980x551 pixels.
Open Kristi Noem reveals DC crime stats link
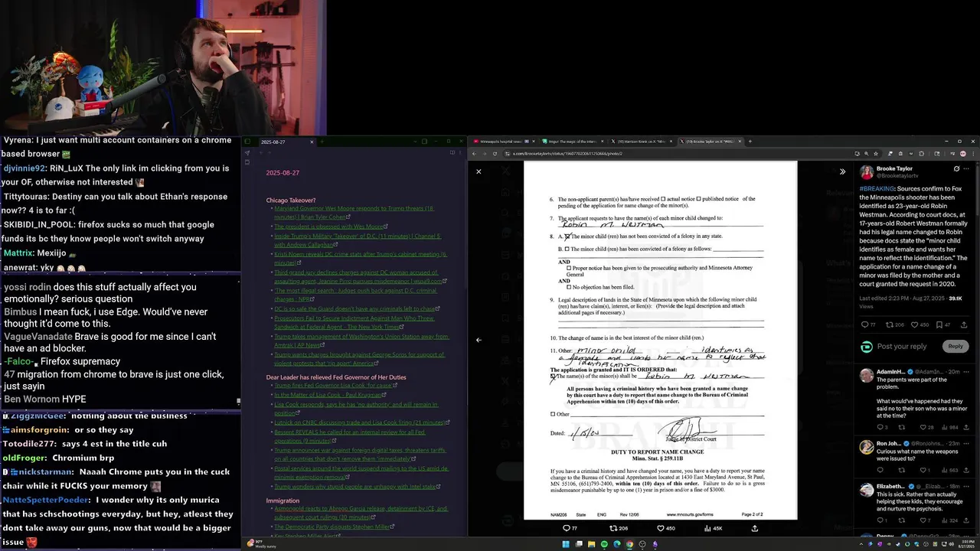pyautogui.click(x=360, y=258)
